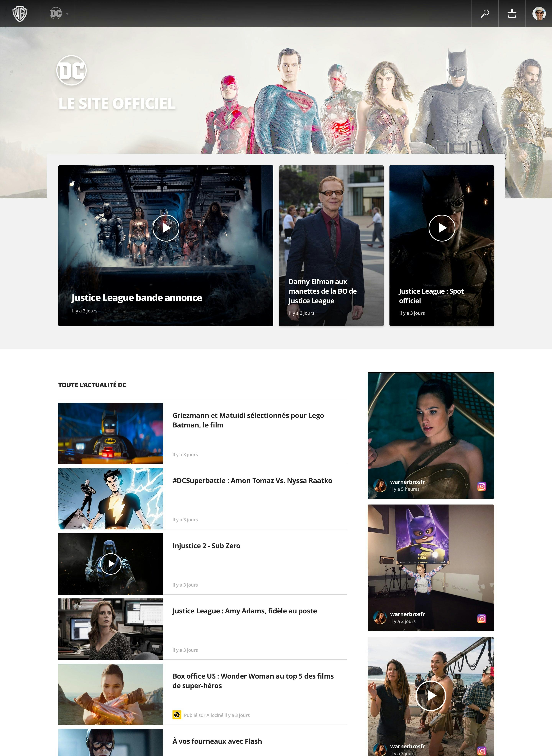Click the Wonder Woman box office thumbnail
Screen dimensions: 552x756
pos(111,694)
